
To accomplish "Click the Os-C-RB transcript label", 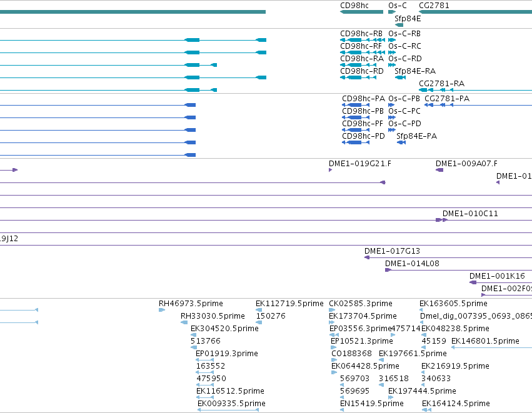I will [x=404, y=34].
